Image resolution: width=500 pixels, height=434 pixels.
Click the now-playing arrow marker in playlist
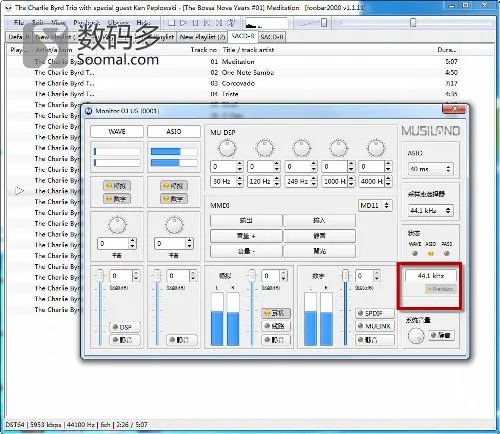coord(20,191)
